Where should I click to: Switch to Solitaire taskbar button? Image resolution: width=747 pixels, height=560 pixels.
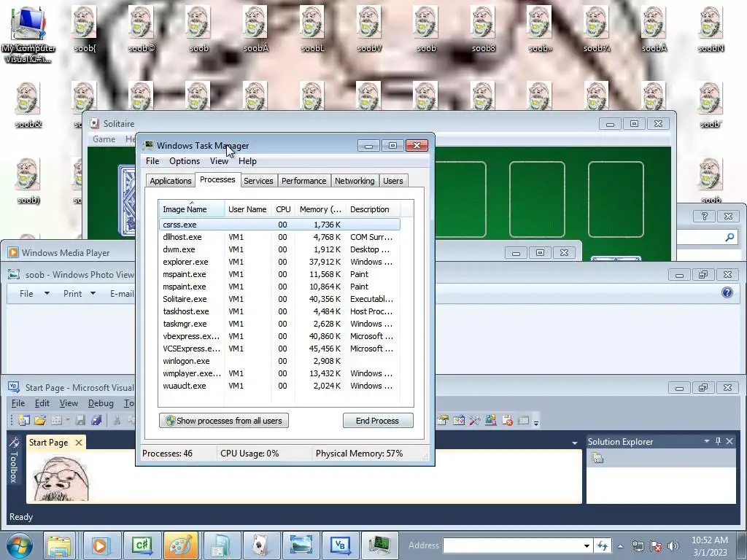tap(260, 545)
